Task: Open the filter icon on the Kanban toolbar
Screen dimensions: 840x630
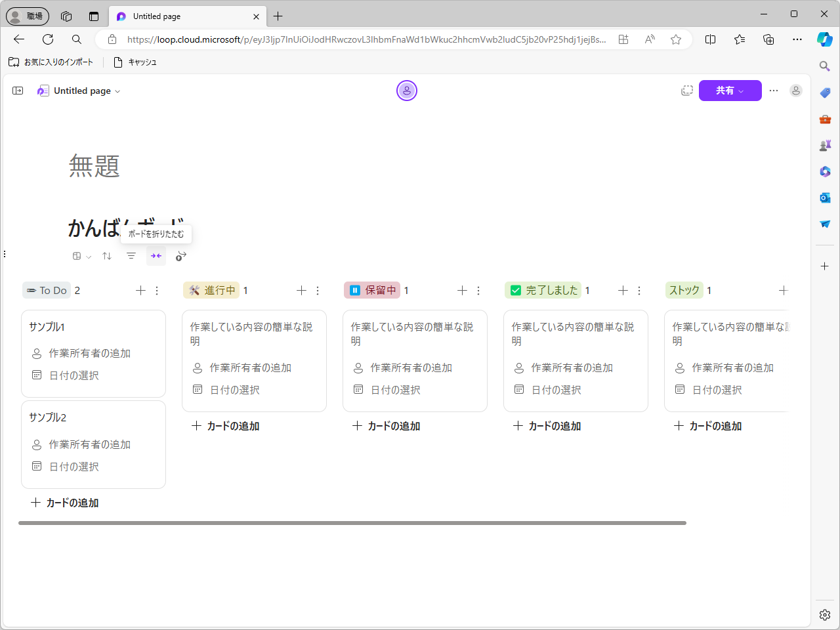Action: pos(131,256)
